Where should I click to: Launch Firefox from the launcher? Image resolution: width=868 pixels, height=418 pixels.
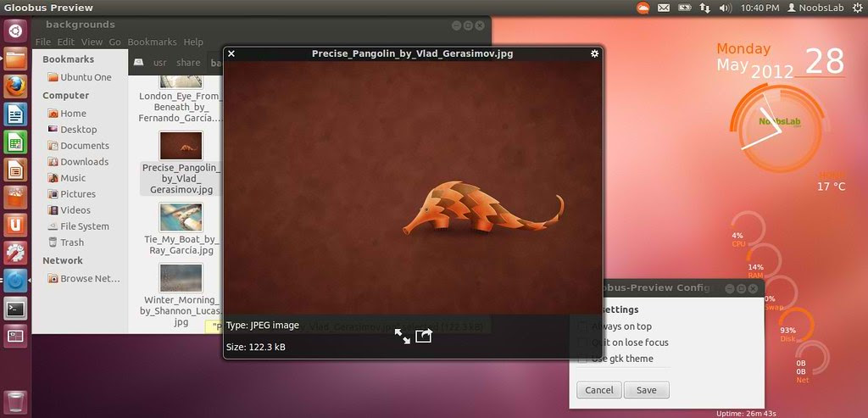coord(15,86)
